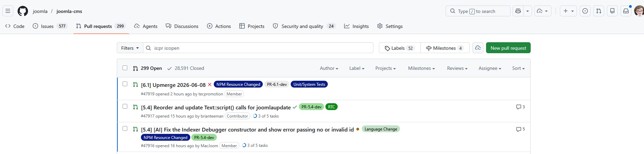644x154 pixels.
Task: Check the box for Reorder Text::script() PR
Action: pyautogui.click(x=125, y=106)
